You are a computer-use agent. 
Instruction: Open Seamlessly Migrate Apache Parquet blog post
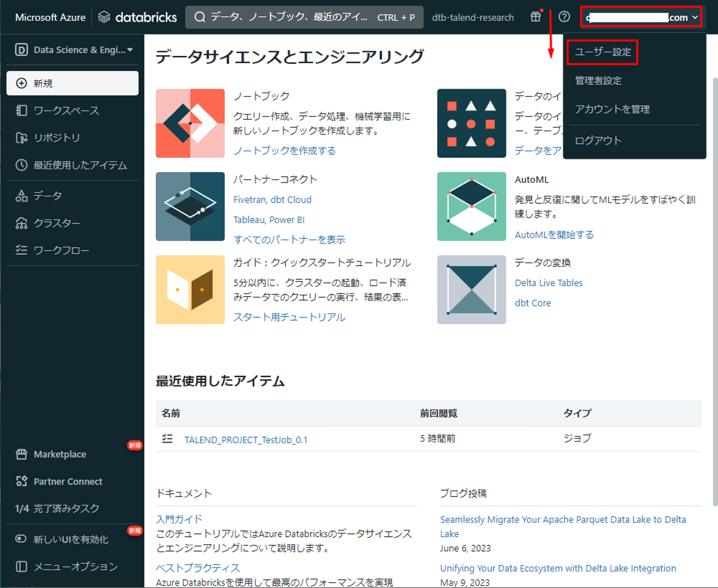[x=563, y=526]
